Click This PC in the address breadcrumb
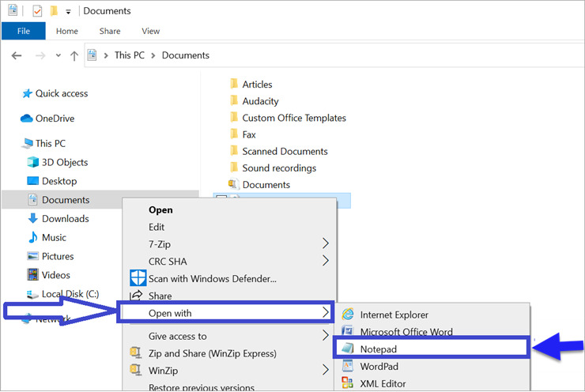Image resolution: width=585 pixels, height=392 pixels. click(x=133, y=56)
